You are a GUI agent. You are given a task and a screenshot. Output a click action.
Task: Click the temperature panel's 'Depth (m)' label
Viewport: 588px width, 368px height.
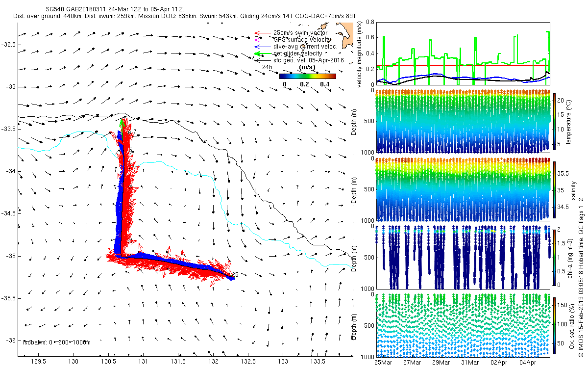click(355, 121)
